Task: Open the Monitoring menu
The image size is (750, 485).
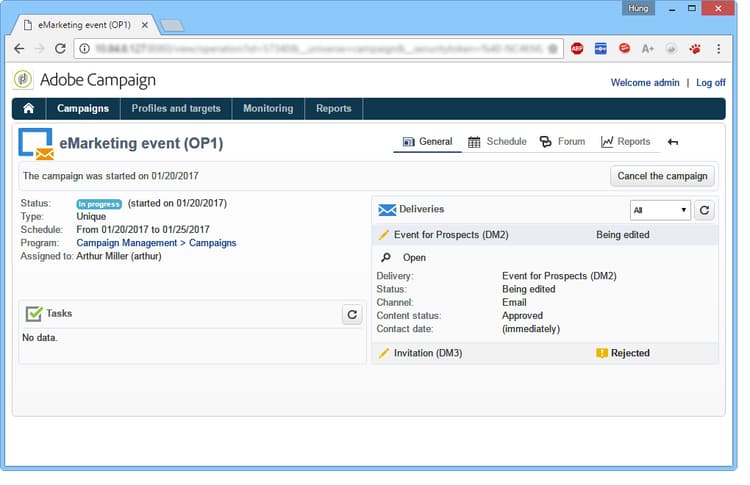Action: (268, 109)
